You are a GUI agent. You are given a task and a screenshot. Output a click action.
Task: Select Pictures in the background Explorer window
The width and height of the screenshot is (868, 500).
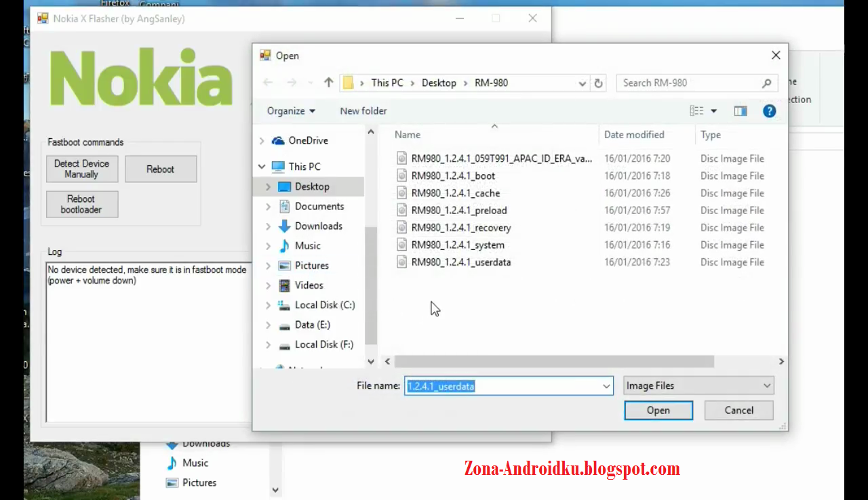pos(191,483)
